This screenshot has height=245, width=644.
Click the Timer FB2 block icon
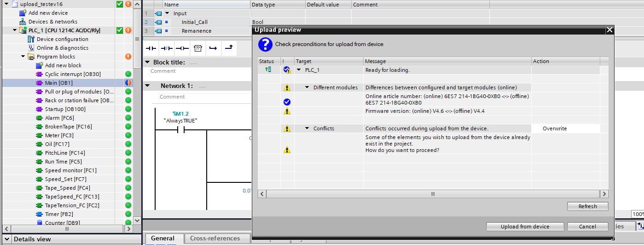tap(40, 214)
